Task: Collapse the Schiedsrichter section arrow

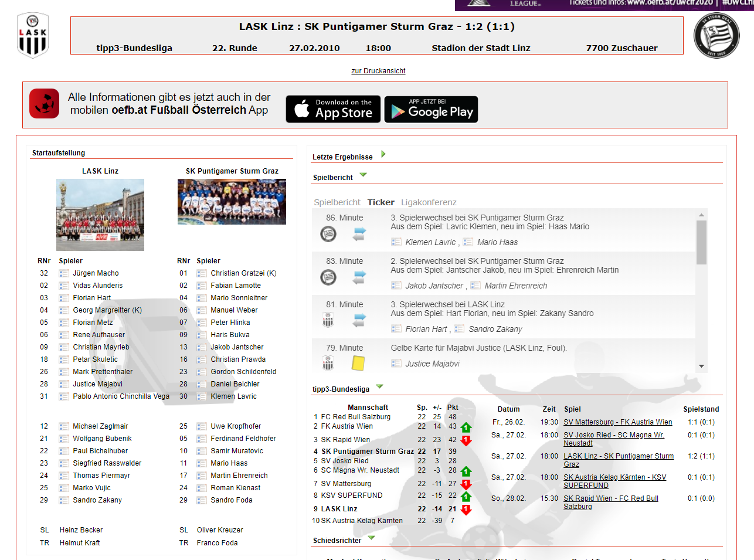Action: click(371, 538)
